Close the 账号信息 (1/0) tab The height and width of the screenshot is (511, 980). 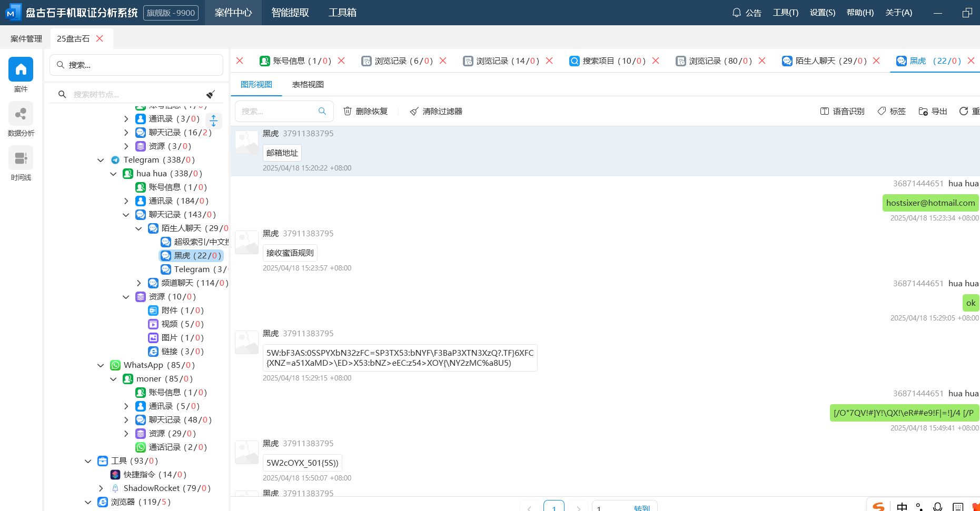tap(341, 61)
